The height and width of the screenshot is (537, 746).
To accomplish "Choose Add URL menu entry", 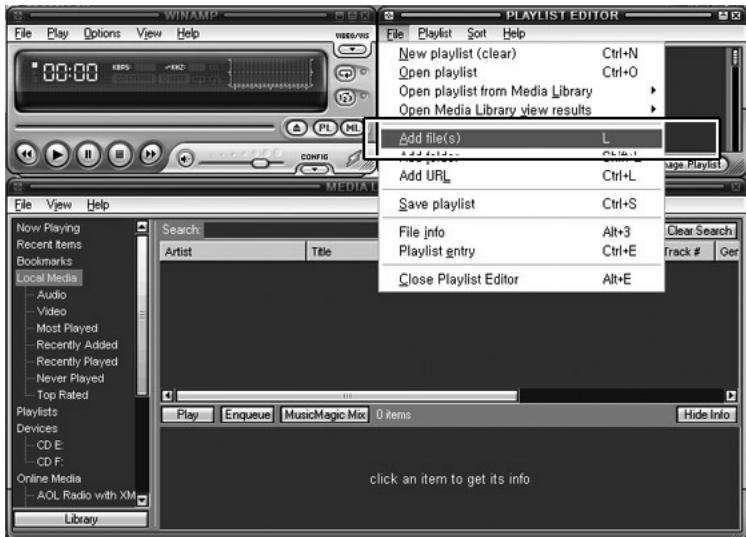I will click(x=521, y=176).
